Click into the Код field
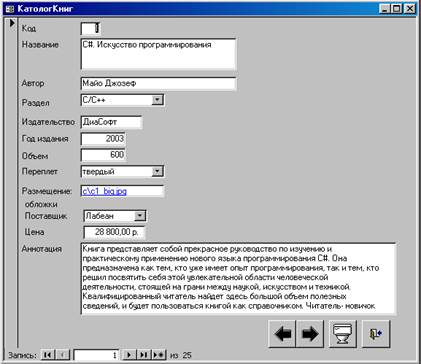Image resolution: width=421 pixels, height=364 pixels. [x=90, y=28]
